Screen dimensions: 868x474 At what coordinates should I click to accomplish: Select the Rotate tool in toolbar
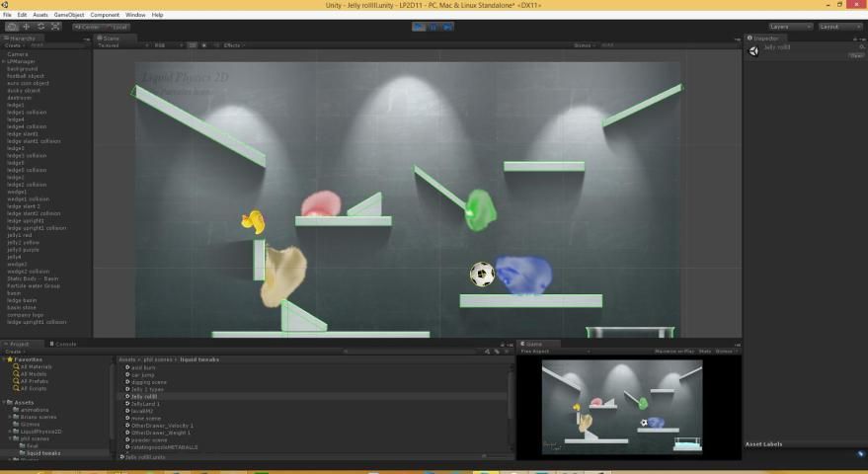click(x=40, y=27)
